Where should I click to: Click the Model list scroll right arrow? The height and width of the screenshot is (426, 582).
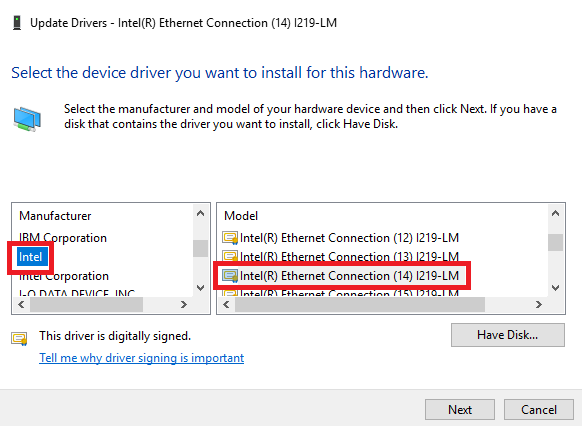coord(538,305)
